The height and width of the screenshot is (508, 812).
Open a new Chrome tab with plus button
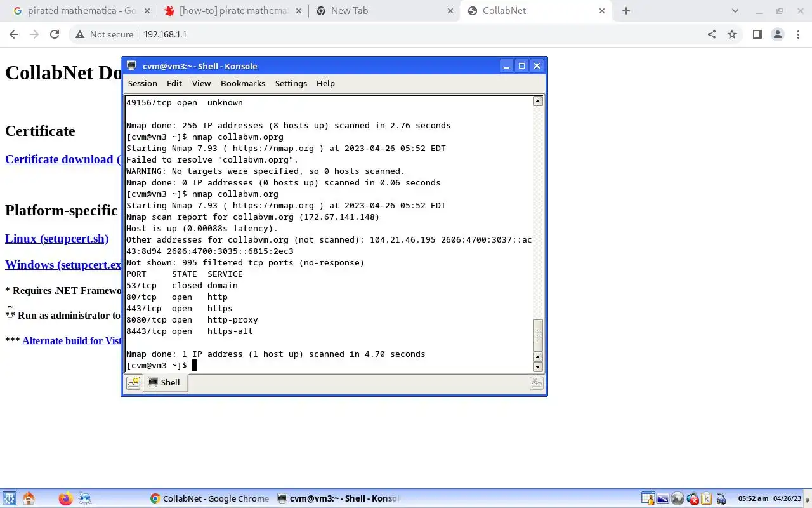(626, 11)
